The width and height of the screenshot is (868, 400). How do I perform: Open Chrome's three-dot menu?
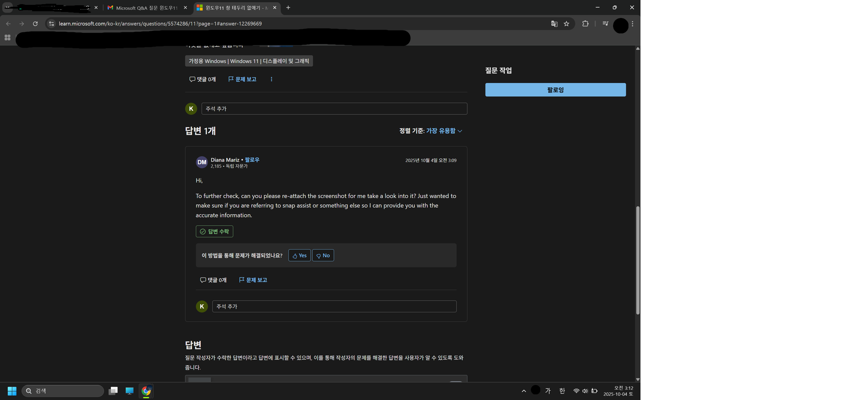633,24
